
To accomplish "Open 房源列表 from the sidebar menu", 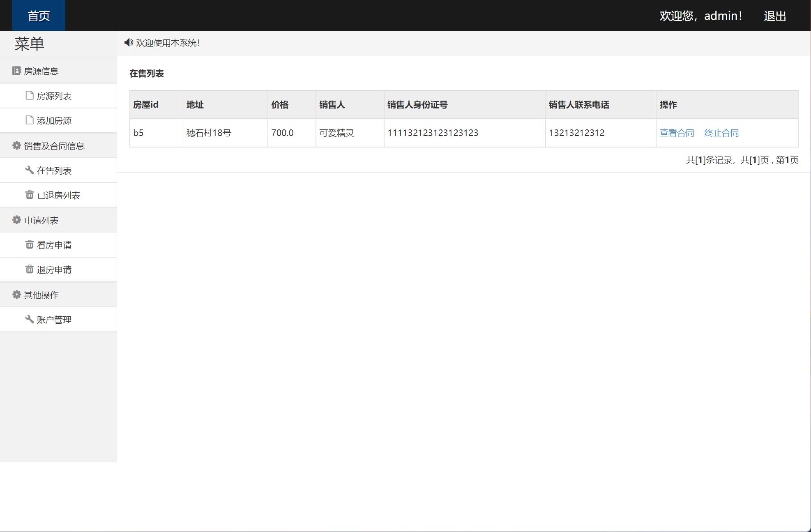I will tap(54, 96).
